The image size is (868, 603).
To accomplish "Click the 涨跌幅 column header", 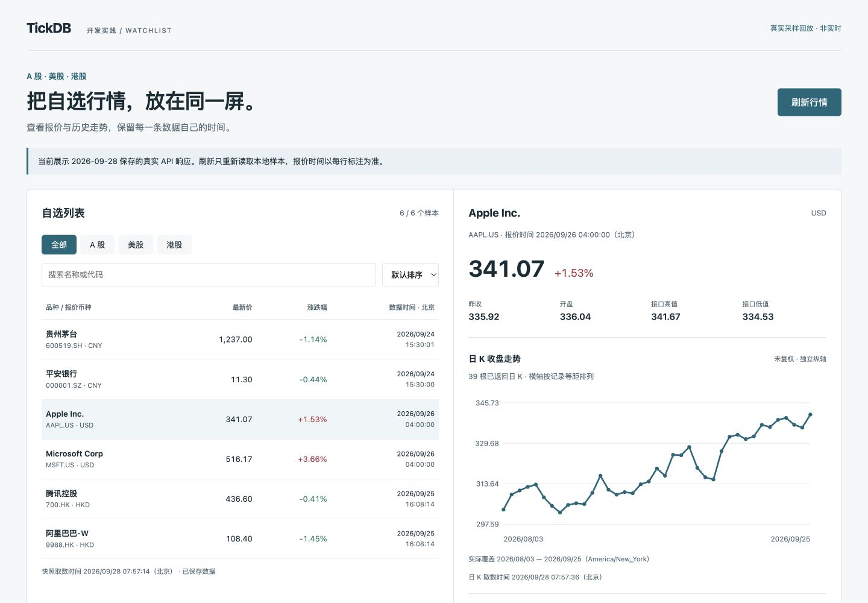I will (317, 308).
